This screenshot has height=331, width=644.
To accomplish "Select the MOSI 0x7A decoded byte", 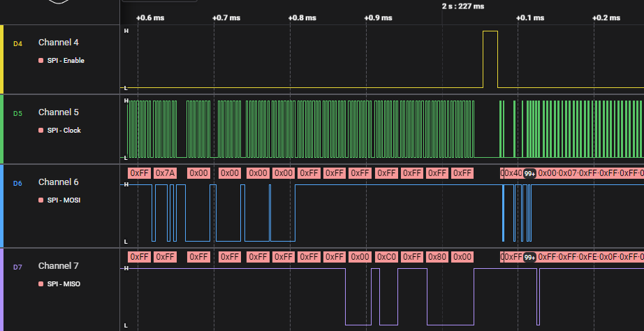I will point(165,173).
